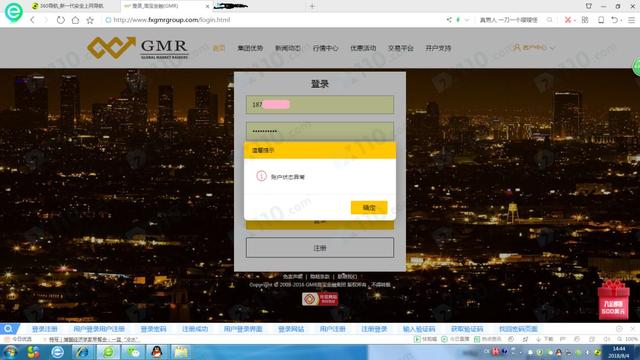Open the browser hamburger menu
The height and width of the screenshot is (360, 640).
coord(631,20)
